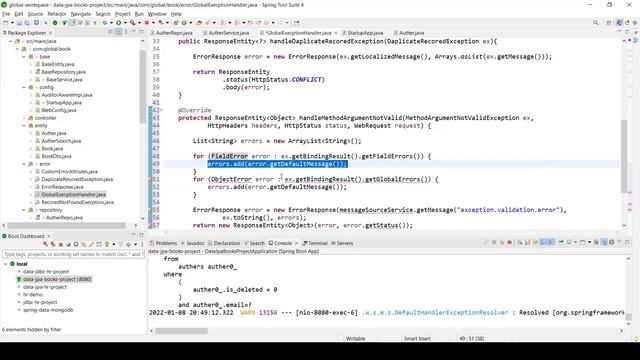Viewport: 640px width, 360px height.
Task: Click the red Stop icon in main toolbar
Action: 147,23
